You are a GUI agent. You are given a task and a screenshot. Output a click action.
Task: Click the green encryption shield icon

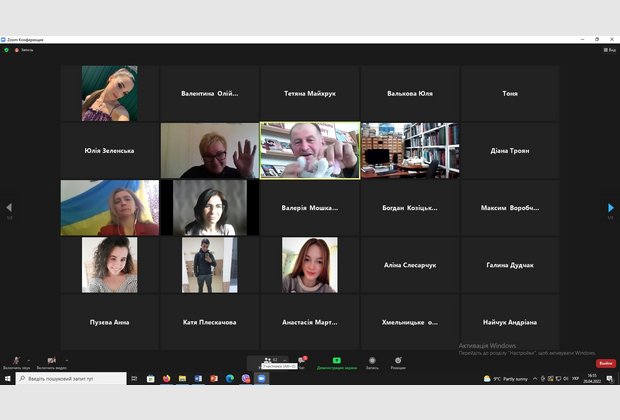coord(7,49)
